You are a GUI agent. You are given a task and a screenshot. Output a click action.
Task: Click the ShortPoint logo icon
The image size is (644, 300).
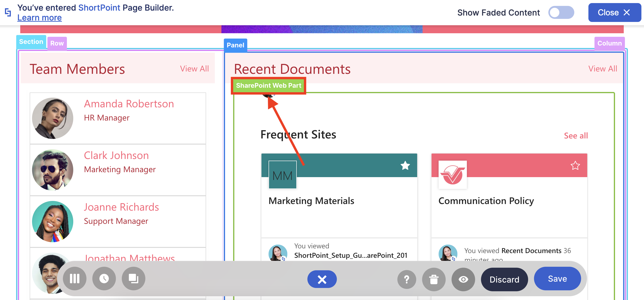pos(8,12)
